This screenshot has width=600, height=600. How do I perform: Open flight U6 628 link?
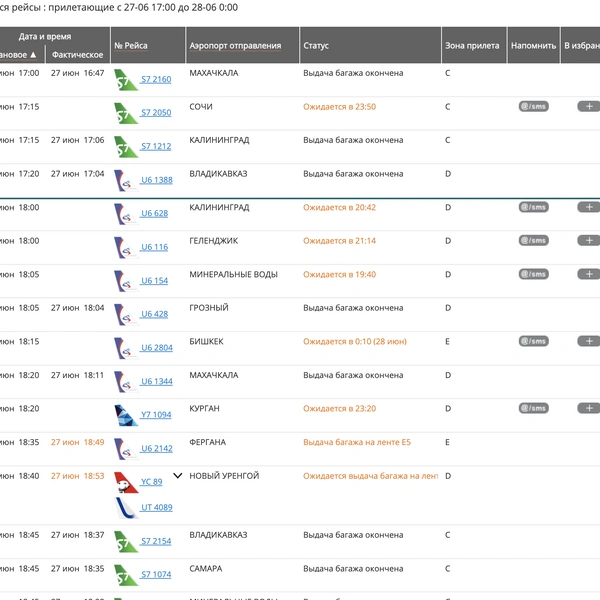[154, 213]
